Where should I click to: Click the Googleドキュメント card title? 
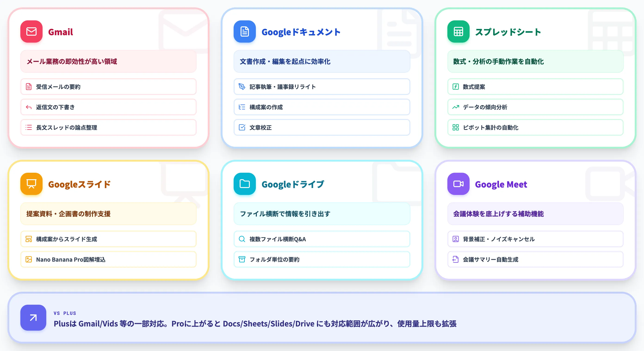coord(301,32)
